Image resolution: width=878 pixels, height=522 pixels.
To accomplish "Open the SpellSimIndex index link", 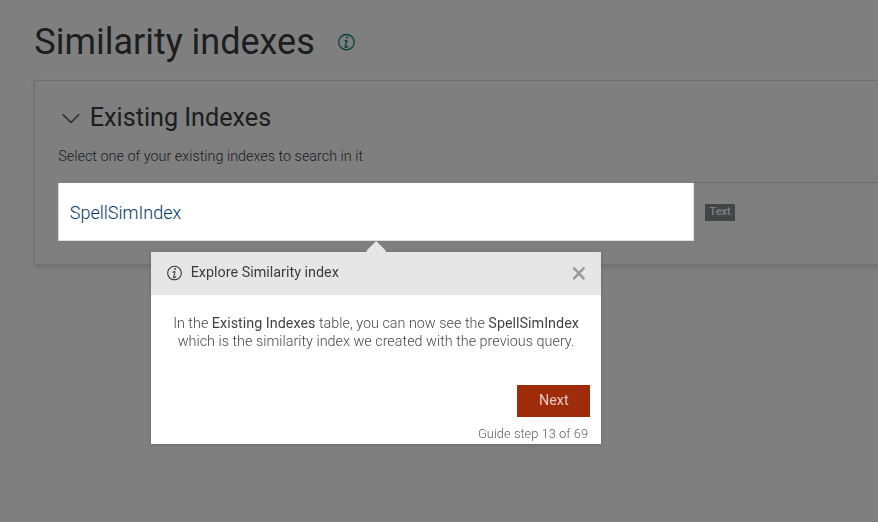I will pyautogui.click(x=125, y=213).
